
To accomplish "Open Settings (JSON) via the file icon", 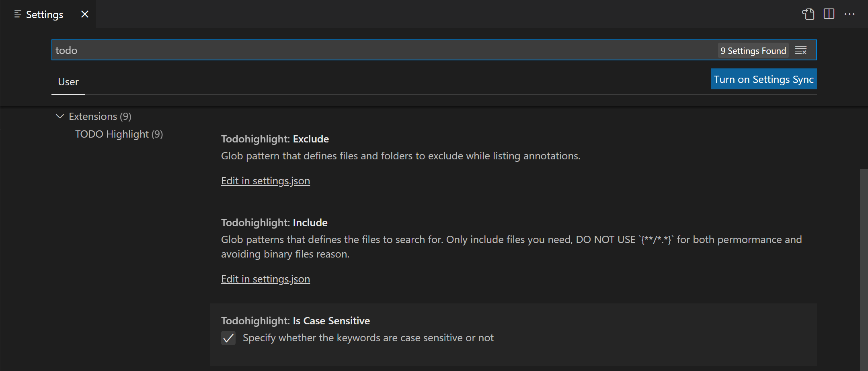I will point(808,14).
